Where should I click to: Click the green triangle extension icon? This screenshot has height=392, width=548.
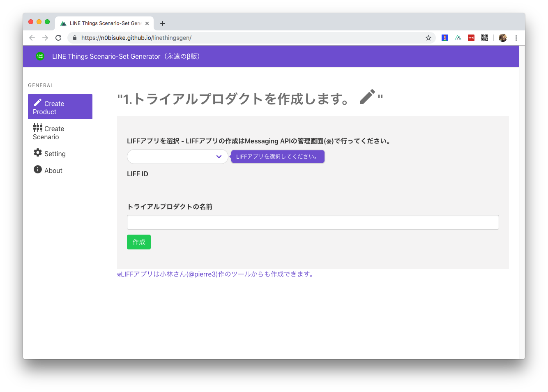458,38
